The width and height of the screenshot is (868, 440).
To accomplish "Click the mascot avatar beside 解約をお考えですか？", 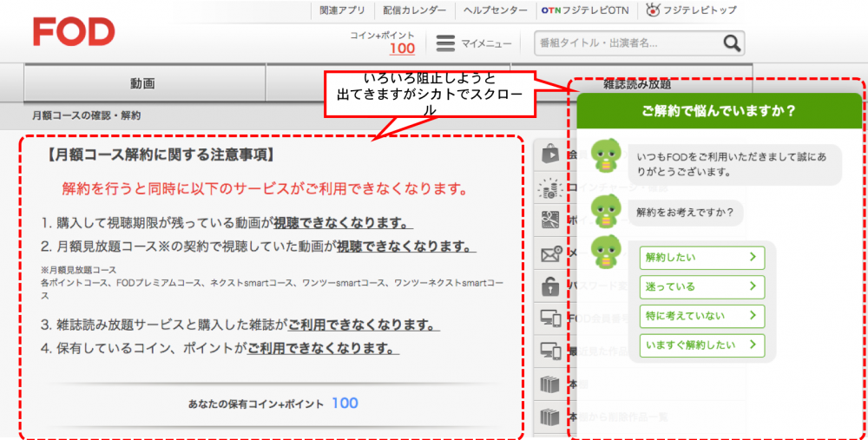I will pyautogui.click(x=606, y=212).
